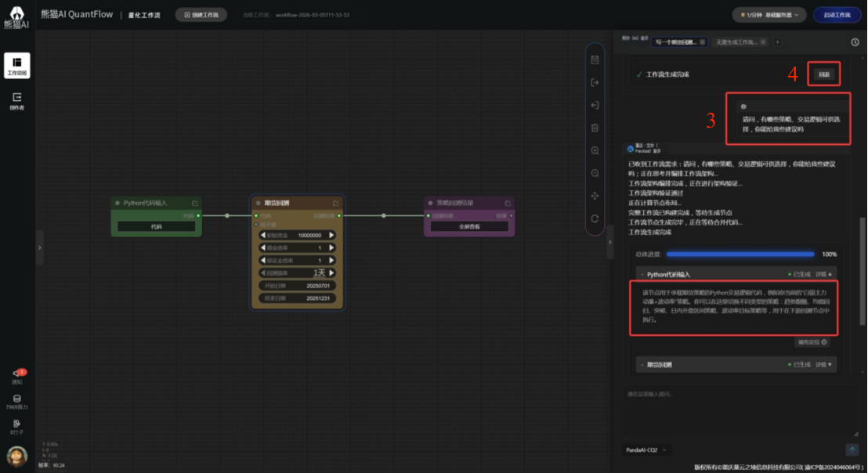The image size is (868, 473).
Task: Zoom out the canvas with magnifier minus
Action: [x=595, y=173]
